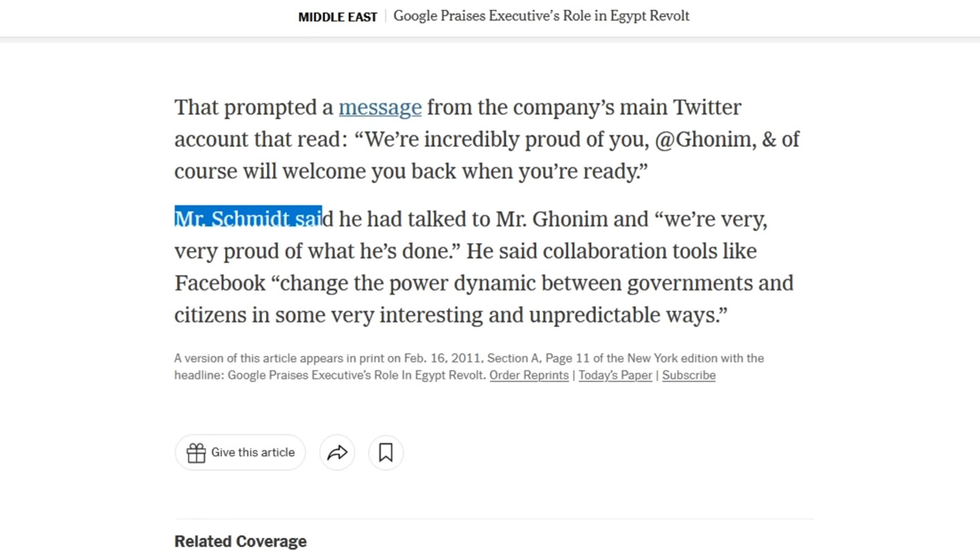Open the "message" hyperlink
Viewport: 980px width, 551px height.
(381, 108)
